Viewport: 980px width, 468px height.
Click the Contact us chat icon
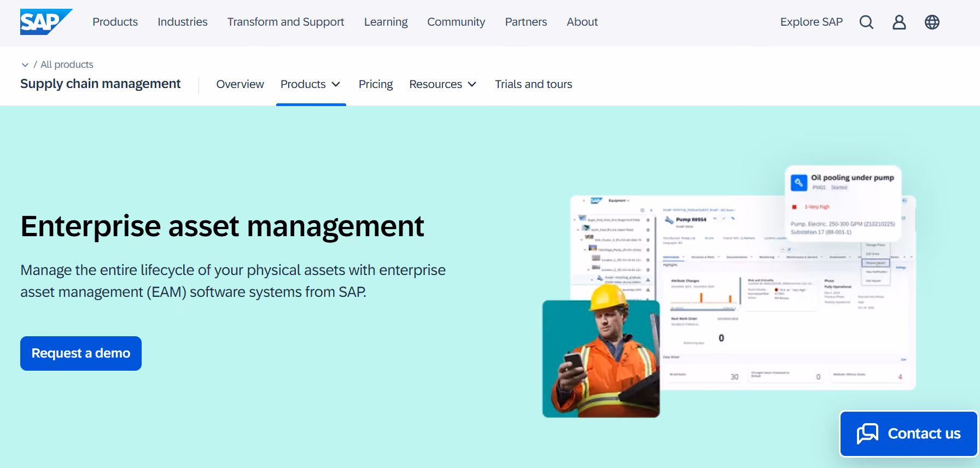pyautogui.click(x=867, y=434)
